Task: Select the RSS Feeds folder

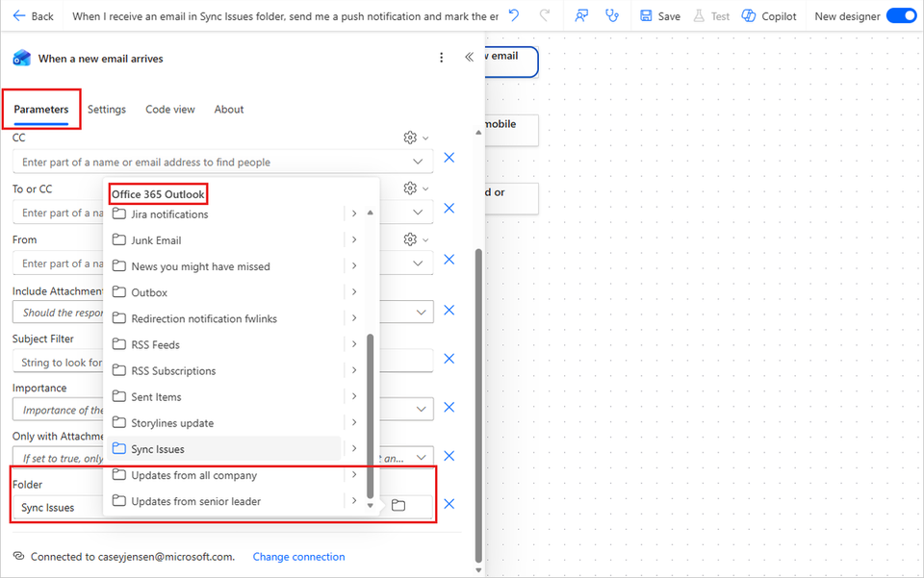Action: [226, 345]
